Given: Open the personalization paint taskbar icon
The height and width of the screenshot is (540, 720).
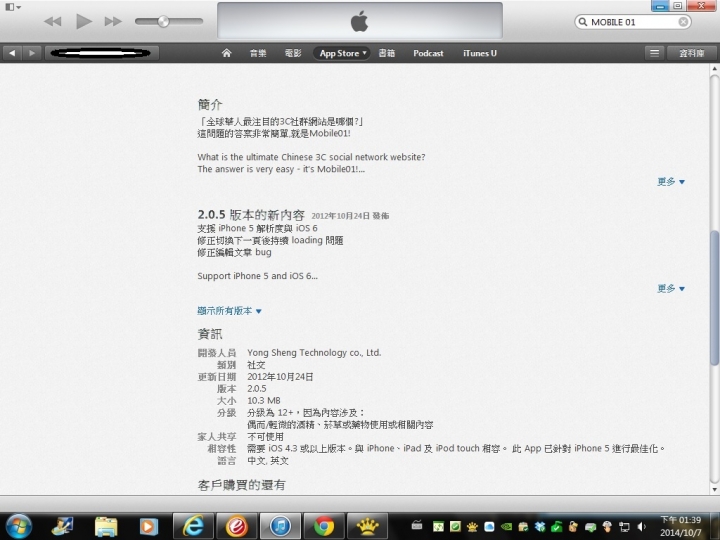Looking at the screenshot, I should click(x=62, y=527).
